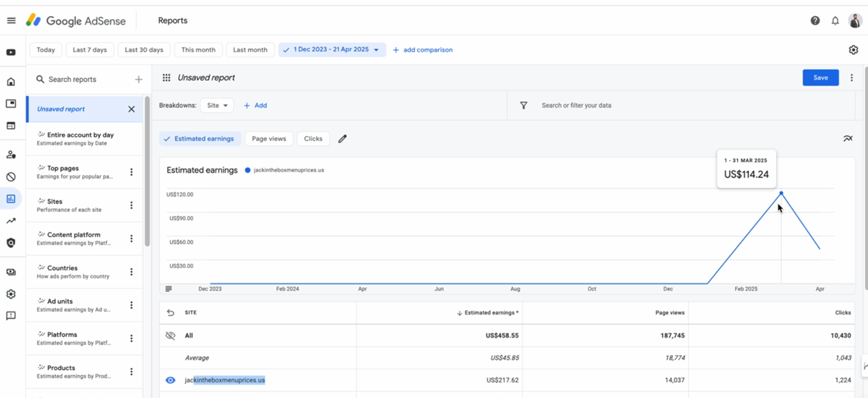
Task: Open options for Top pages report
Action: pyautogui.click(x=131, y=172)
